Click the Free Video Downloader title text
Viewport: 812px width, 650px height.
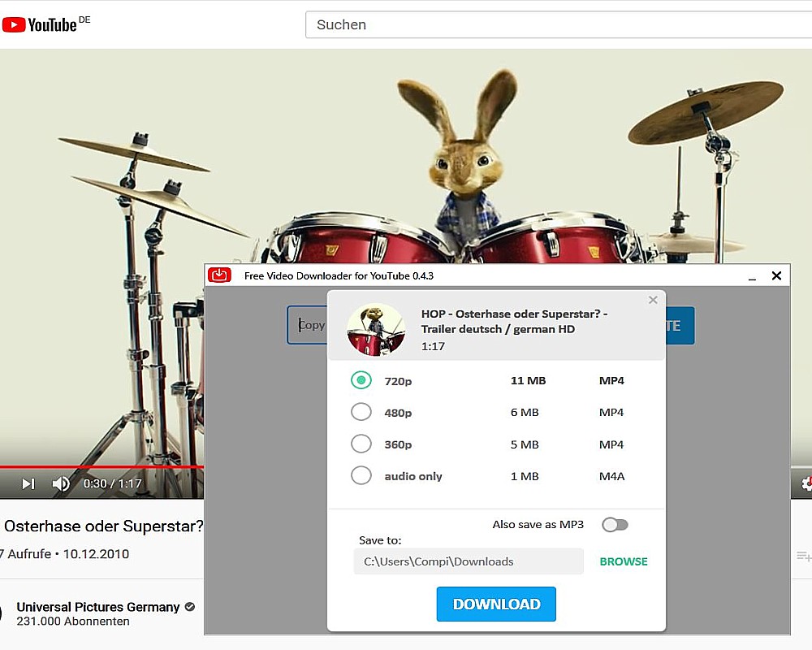tap(339, 275)
